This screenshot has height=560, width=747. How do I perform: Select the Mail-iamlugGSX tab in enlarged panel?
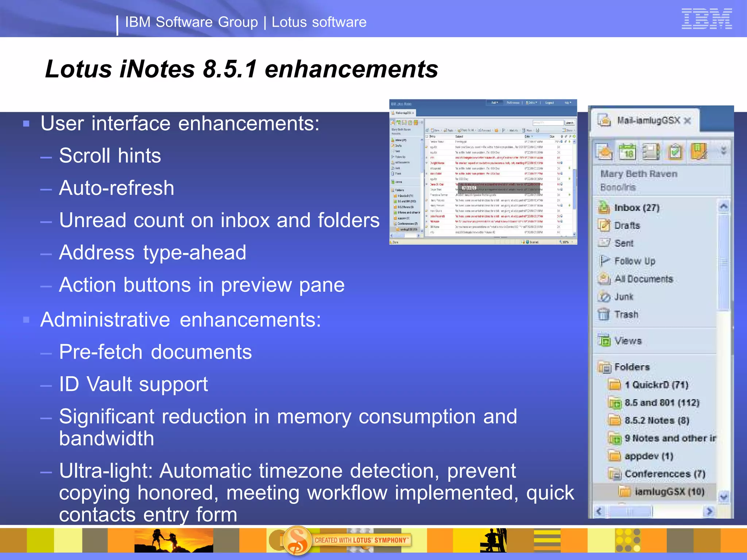[645, 120]
